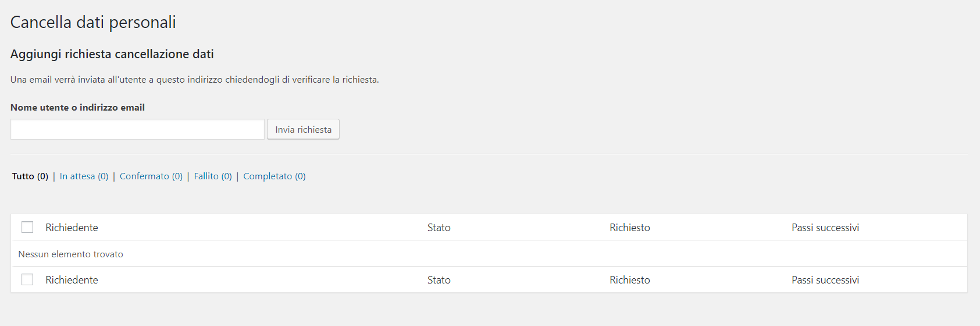980x326 pixels.
Task: View Completato (0) requests
Action: (x=275, y=176)
